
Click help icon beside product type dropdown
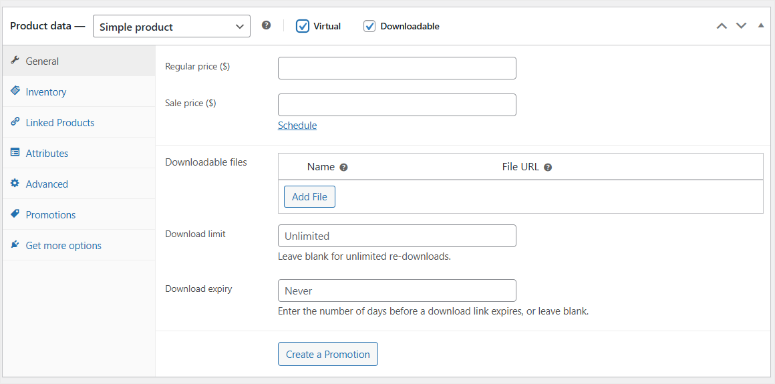[266, 26]
